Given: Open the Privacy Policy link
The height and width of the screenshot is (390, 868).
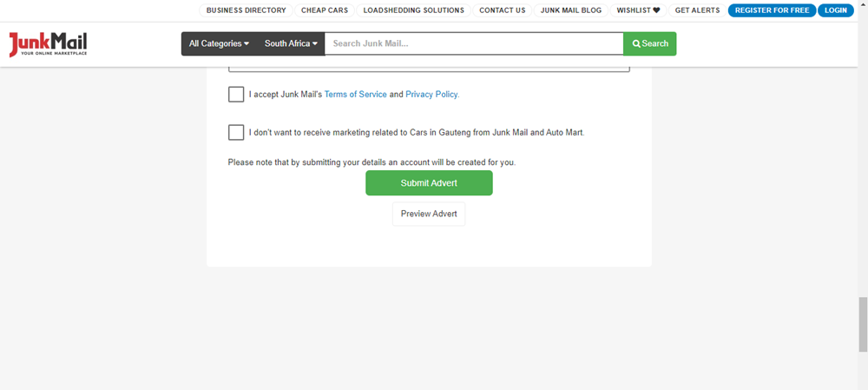Looking at the screenshot, I should coord(431,95).
